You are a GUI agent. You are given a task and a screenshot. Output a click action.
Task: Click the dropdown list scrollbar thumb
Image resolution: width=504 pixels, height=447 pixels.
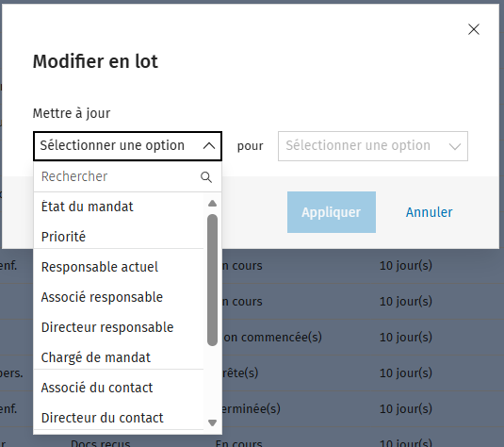(213, 280)
